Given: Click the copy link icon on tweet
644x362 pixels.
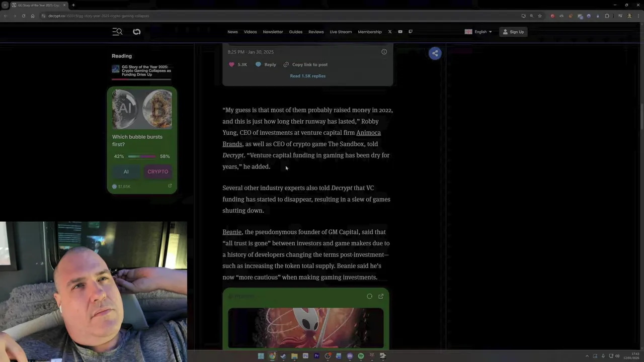Looking at the screenshot, I should click(286, 64).
